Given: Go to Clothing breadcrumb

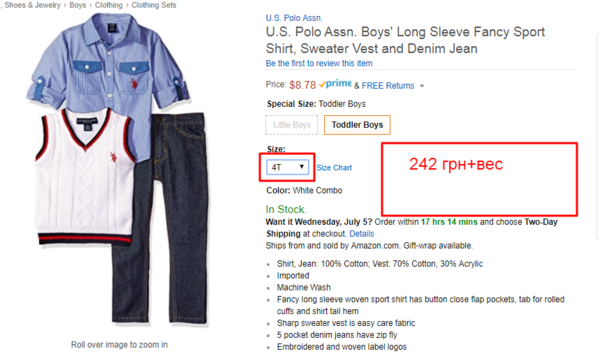Looking at the screenshot, I should coord(109,5).
